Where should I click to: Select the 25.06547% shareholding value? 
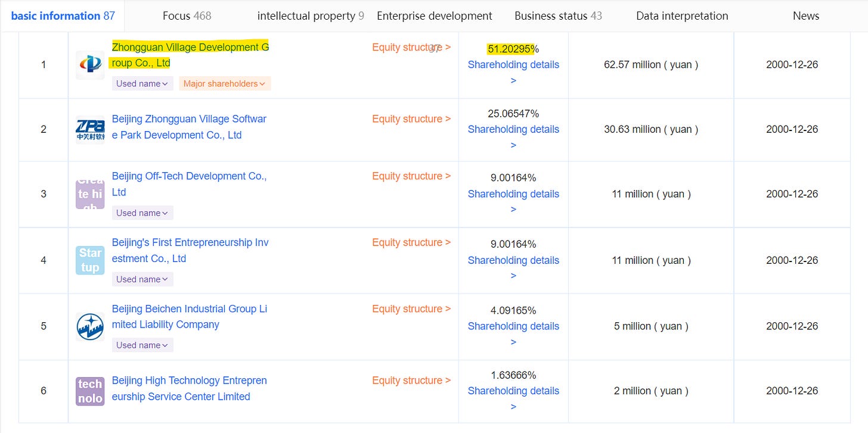pos(513,114)
